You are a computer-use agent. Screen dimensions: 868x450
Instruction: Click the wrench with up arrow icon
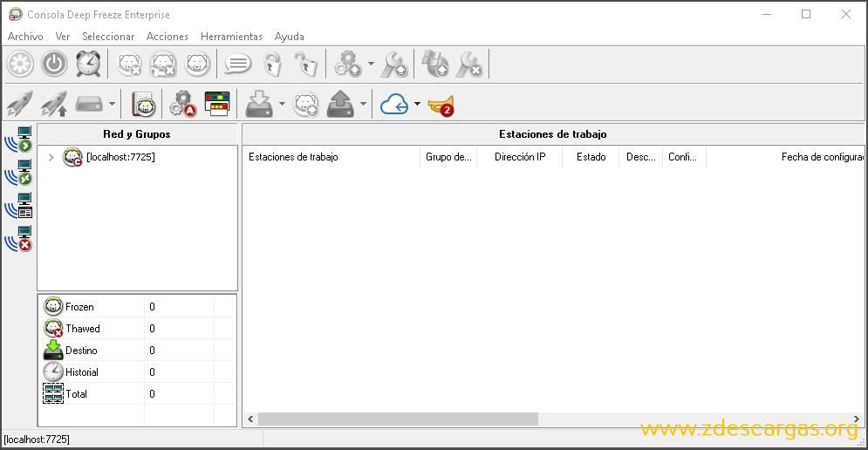[395, 65]
